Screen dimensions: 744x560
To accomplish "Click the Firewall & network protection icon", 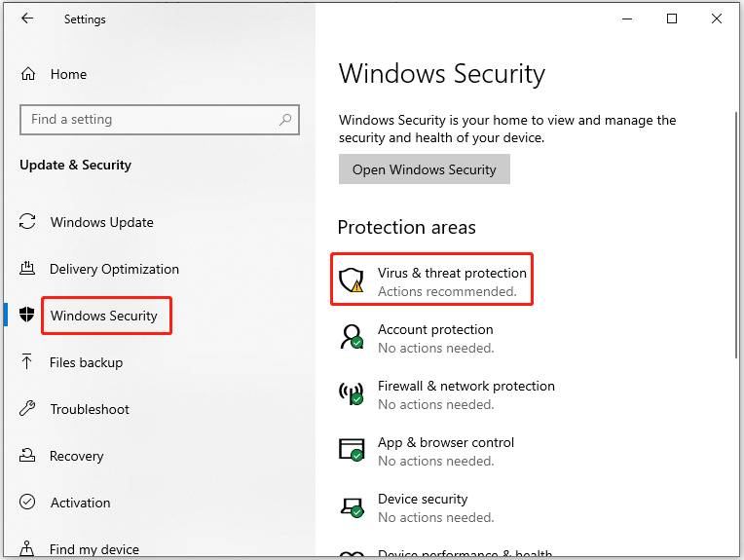I will point(351,393).
